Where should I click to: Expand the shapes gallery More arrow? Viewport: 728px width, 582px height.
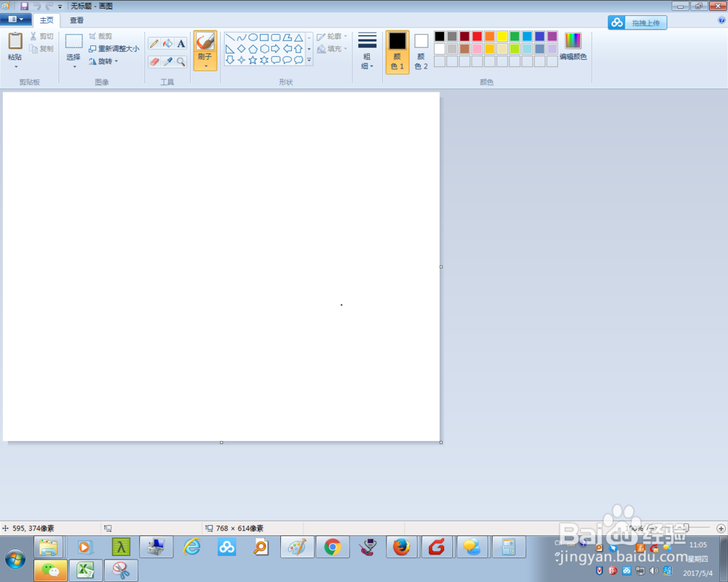(x=309, y=60)
